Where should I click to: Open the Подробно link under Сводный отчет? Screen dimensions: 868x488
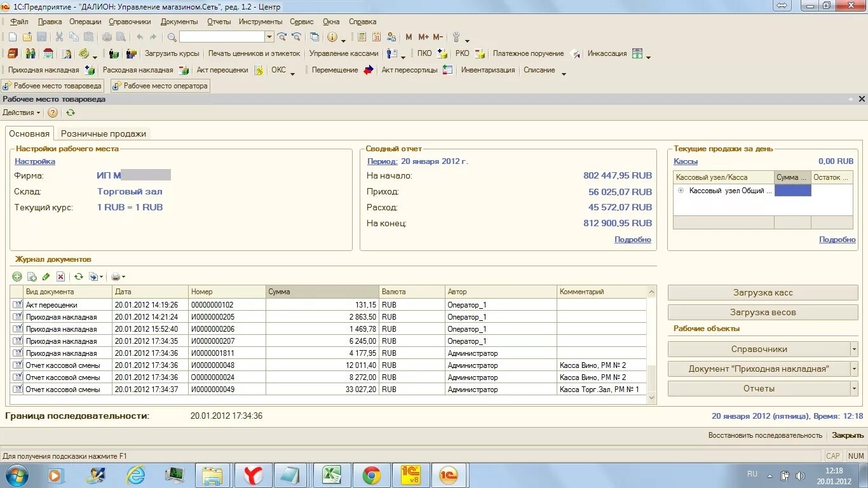[x=633, y=240]
